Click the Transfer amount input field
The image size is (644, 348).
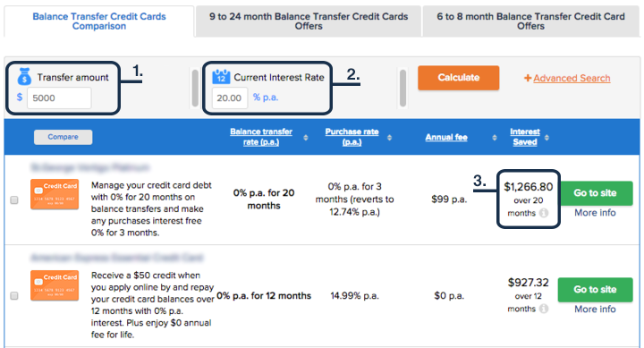[59, 98]
